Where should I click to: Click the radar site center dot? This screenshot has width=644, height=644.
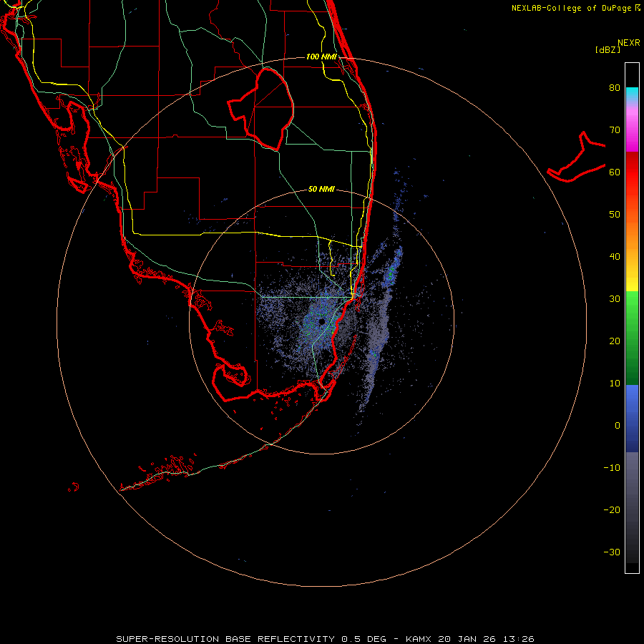click(x=321, y=321)
